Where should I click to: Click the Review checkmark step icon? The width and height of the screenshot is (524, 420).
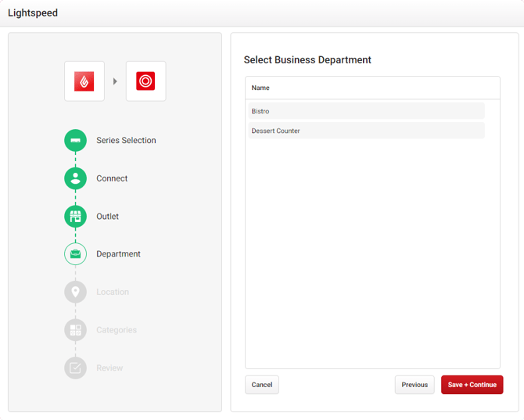point(76,368)
